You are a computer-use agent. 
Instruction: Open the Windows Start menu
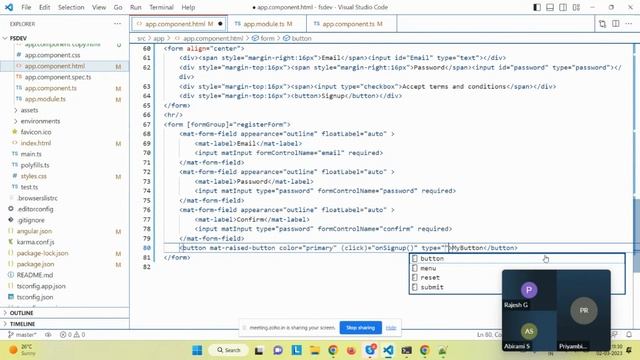click(197, 350)
